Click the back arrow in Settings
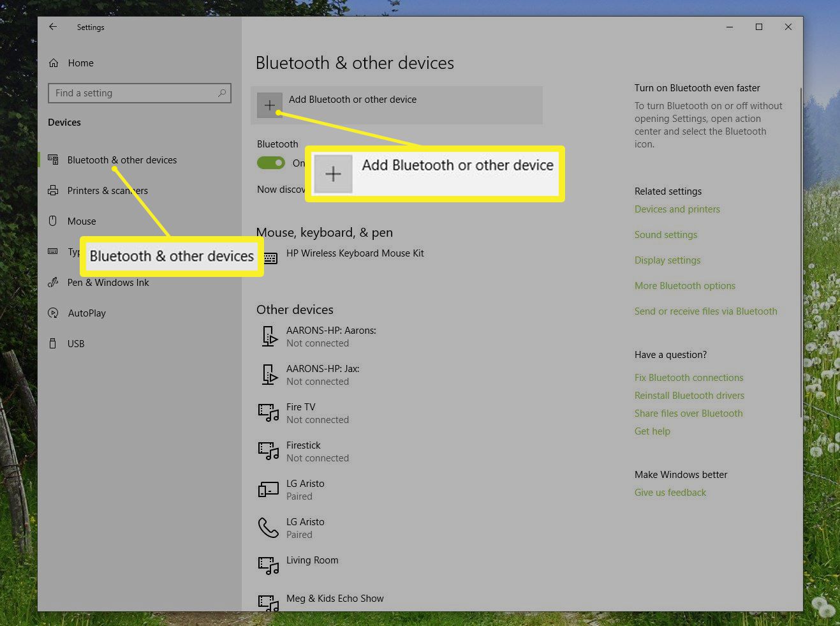 click(x=53, y=27)
